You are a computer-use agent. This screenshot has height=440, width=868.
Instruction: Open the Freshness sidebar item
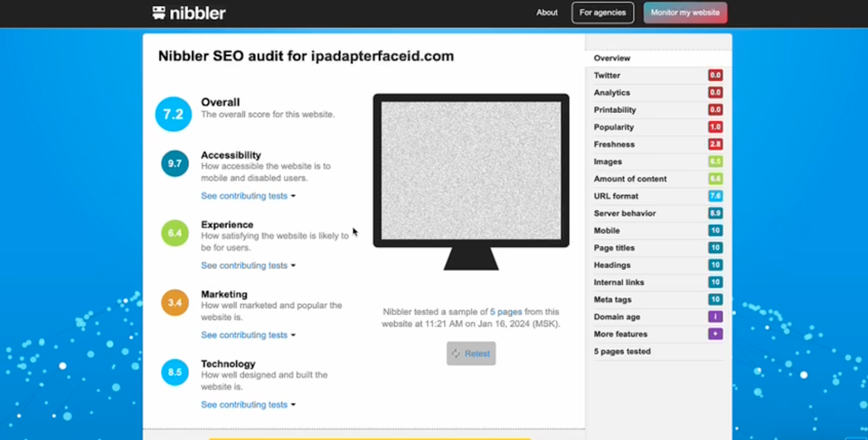click(x=658, y=144)
